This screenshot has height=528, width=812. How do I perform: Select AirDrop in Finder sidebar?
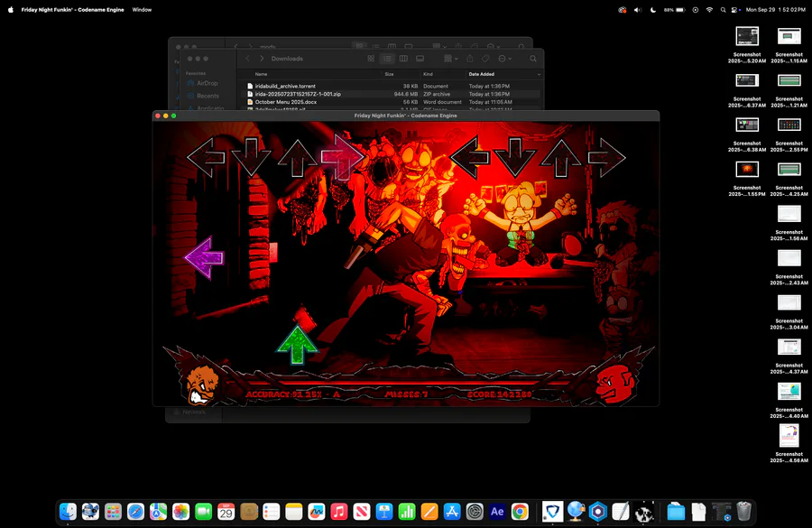point(202,83)
